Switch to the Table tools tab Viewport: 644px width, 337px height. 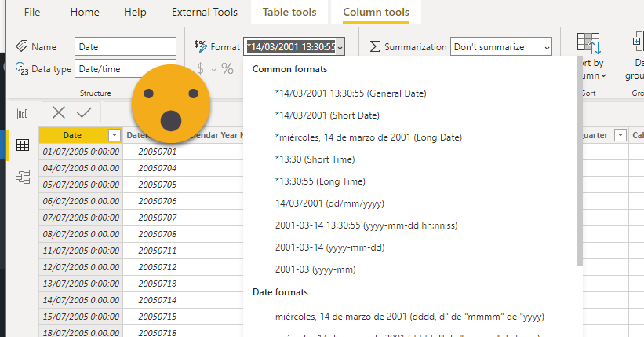coord(291,13)
